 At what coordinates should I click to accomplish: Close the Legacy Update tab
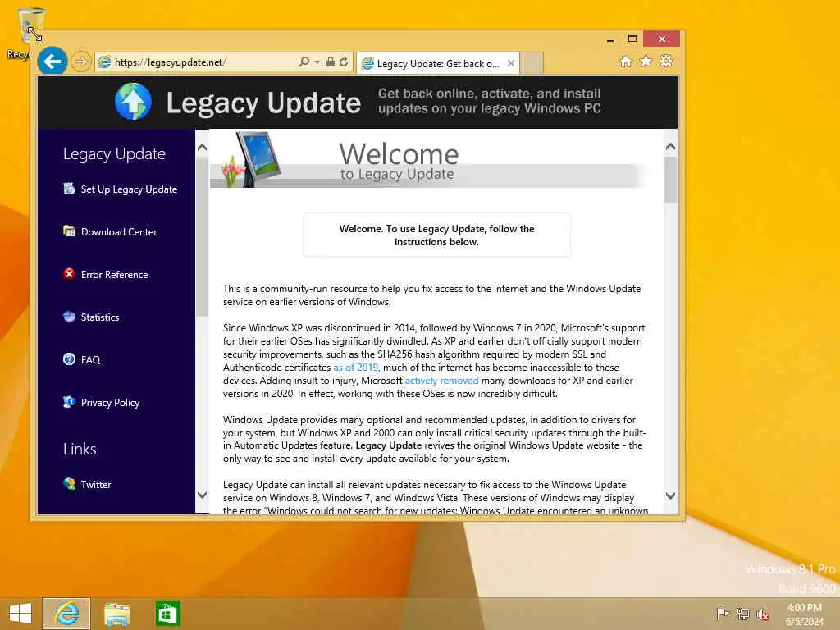coord(511,63)
